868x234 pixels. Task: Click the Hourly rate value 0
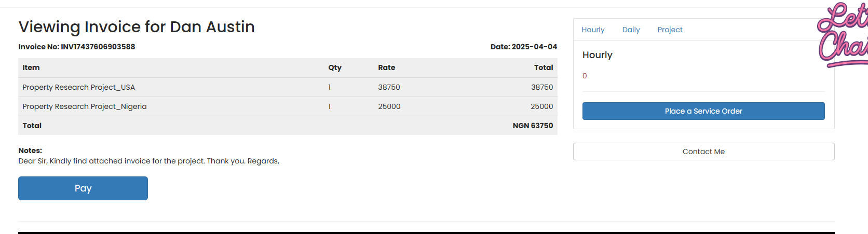coord(585,76)
